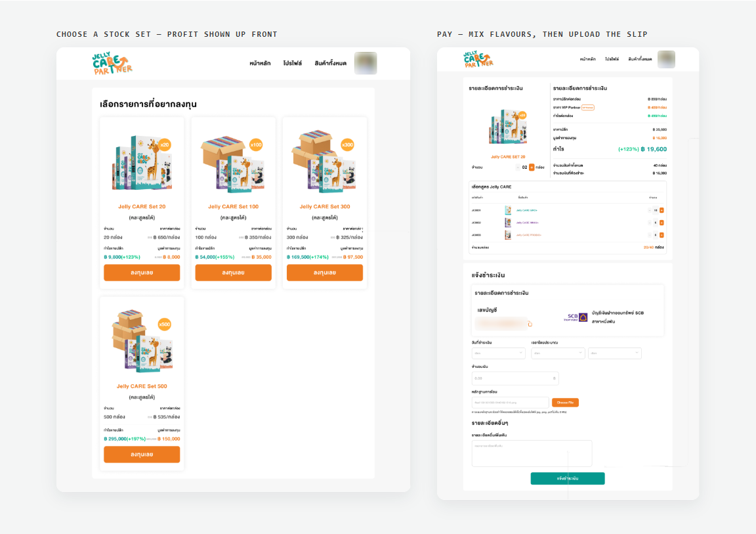Decrease the Jelly CARE SET 20 quantity with minus
Viewport: 756px width, 534px height.
(518, 167)
